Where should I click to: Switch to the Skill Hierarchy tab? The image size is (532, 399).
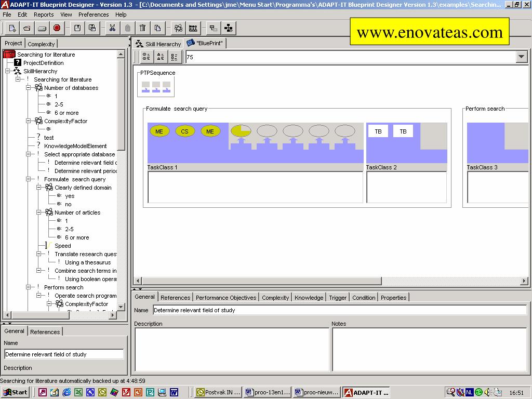(x=158, y=44)
